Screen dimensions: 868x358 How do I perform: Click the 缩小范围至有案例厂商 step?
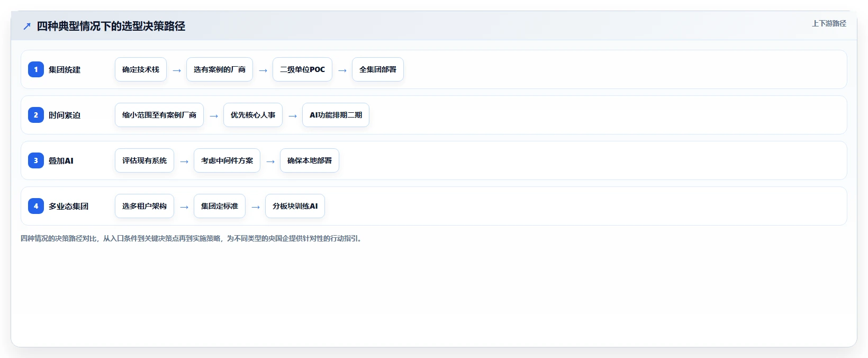(x=159, y=115)
